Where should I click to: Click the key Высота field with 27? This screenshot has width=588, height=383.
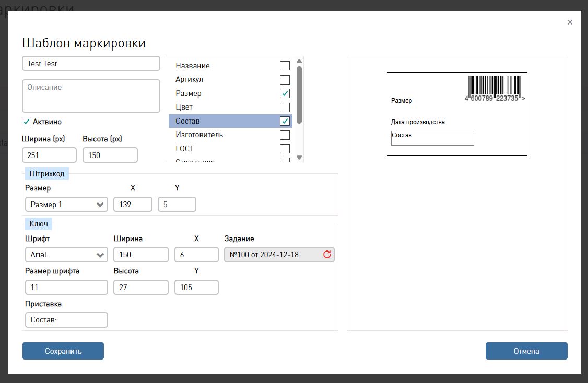point(141,287)
